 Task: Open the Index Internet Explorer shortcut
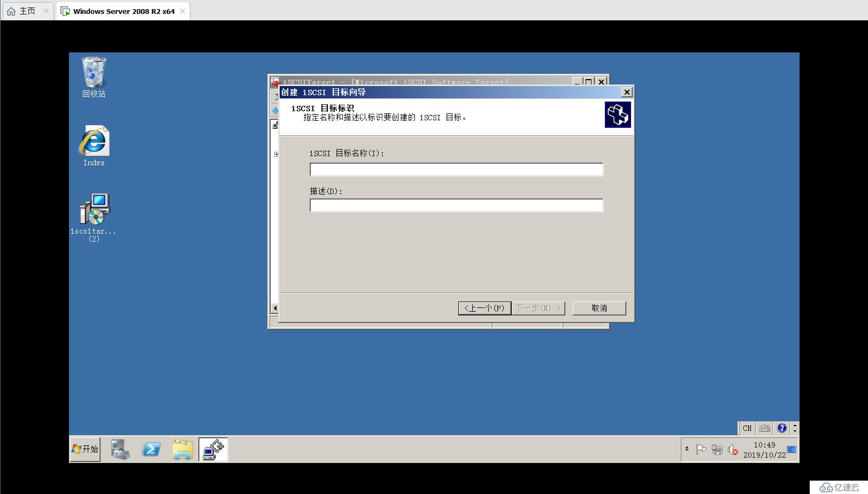pos(94,145)
